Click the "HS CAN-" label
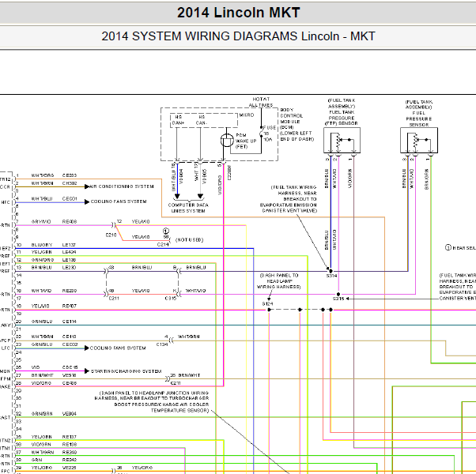476x474 pixels. [x=202, y=120]
